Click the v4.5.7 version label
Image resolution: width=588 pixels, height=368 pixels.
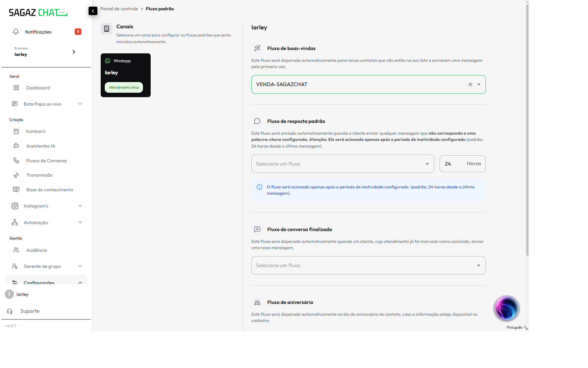pos(11,326)
